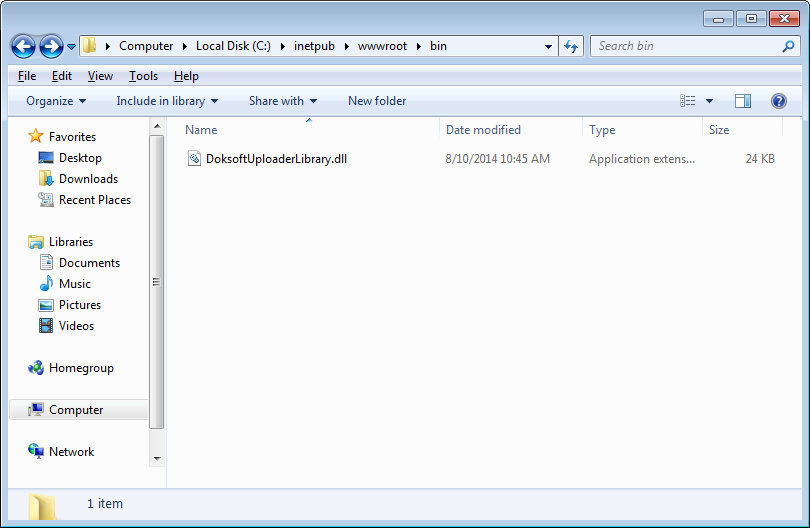Open the Downloads folder in Favorites
The height and width of the screenshot is (528, 810).
(88, 179)
